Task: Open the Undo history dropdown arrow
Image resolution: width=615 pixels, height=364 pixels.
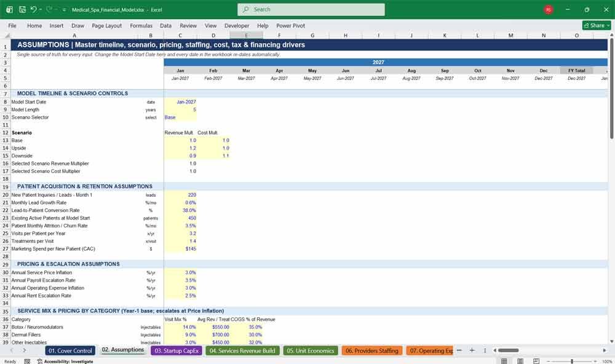Action: pyautogui.click(x=41, y=10)
